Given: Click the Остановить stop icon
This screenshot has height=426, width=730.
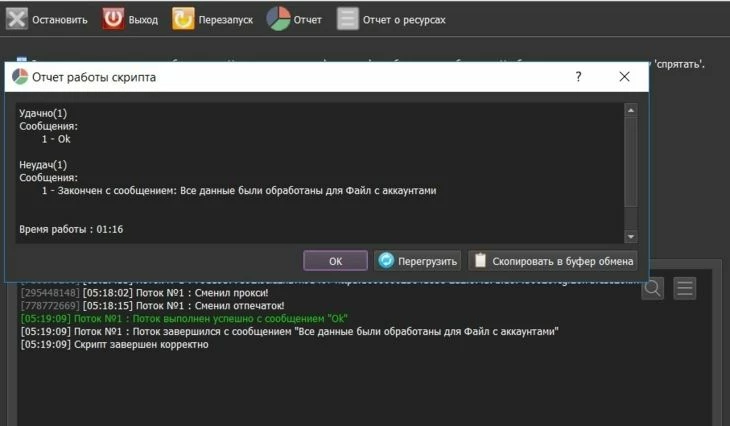Looking at the screenshot, I should point(17,19).
